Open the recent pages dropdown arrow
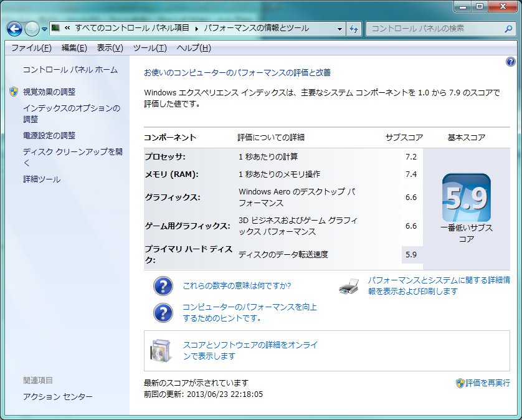522x420 pixels. (45, 29)
